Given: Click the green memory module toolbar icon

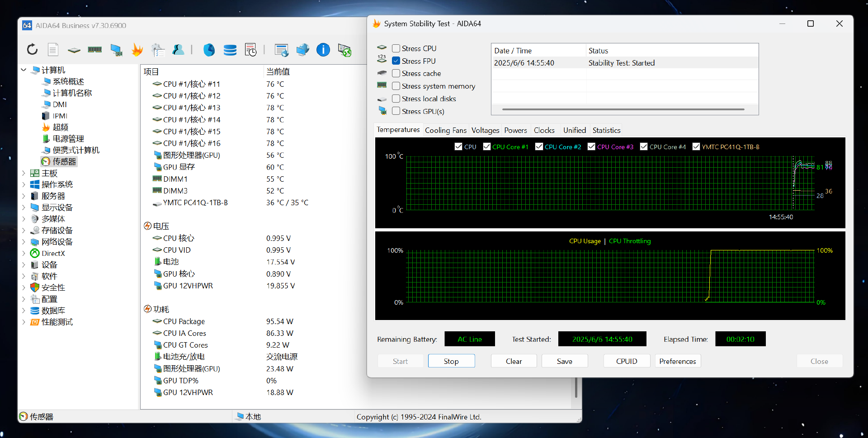Looking at the screenshot, I should point(94,50).
